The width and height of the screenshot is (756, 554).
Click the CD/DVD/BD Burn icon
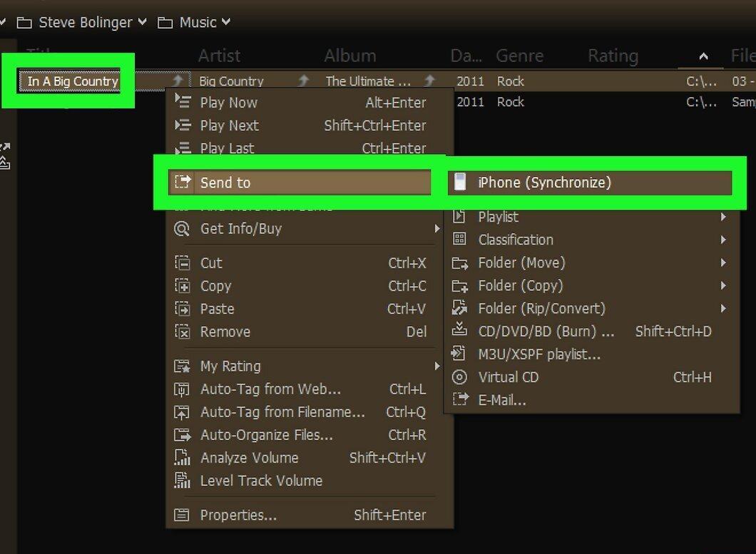click(459, 330)
